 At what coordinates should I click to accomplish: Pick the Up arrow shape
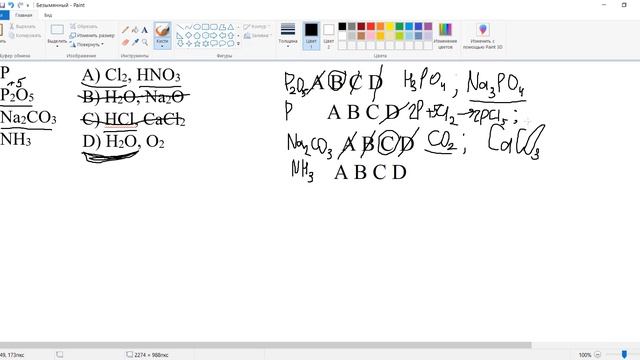point(231,36)
